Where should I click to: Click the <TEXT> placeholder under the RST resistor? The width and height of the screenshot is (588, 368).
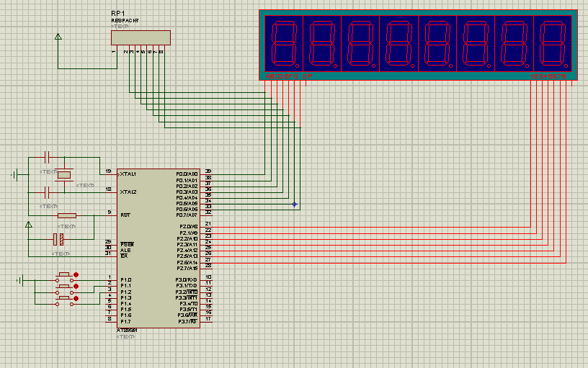pyautogui.click(x=67, y=226)
